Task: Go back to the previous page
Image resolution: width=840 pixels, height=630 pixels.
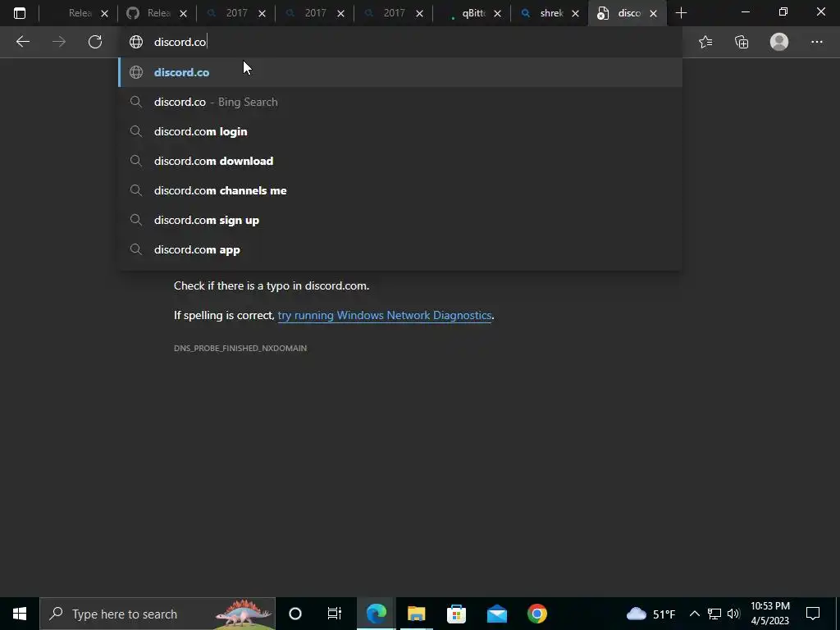Action: pos(22,42)
